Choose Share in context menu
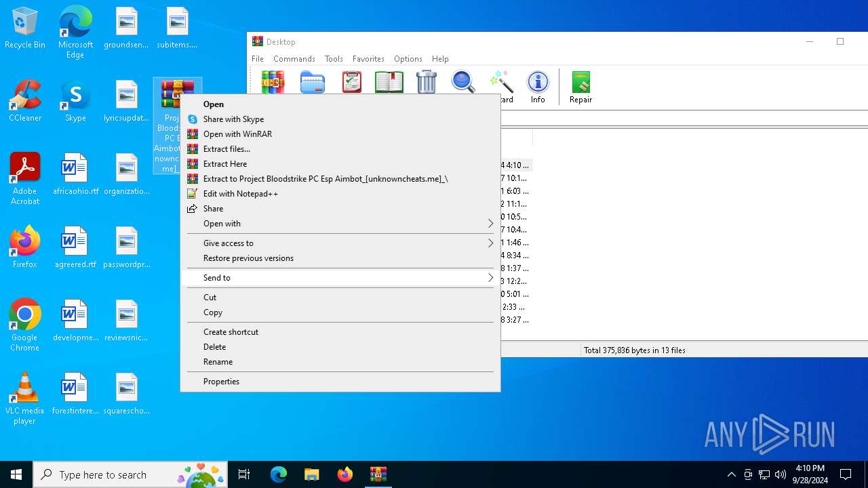Viewport: 868px width, 488px height. 340,209
